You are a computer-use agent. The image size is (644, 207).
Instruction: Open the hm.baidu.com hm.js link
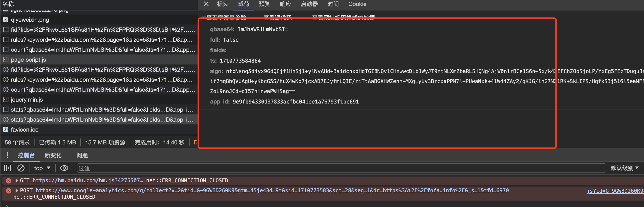pyautogui.click(x=87, y=180)
